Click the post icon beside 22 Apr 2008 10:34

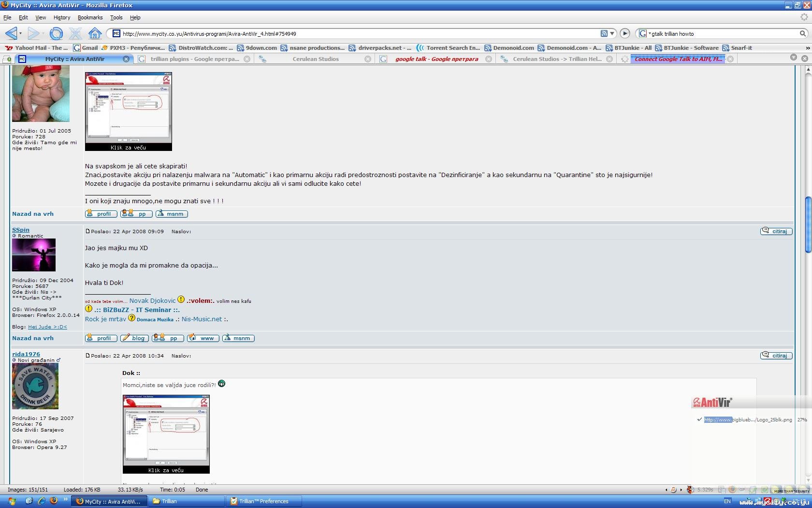[87, 356]
